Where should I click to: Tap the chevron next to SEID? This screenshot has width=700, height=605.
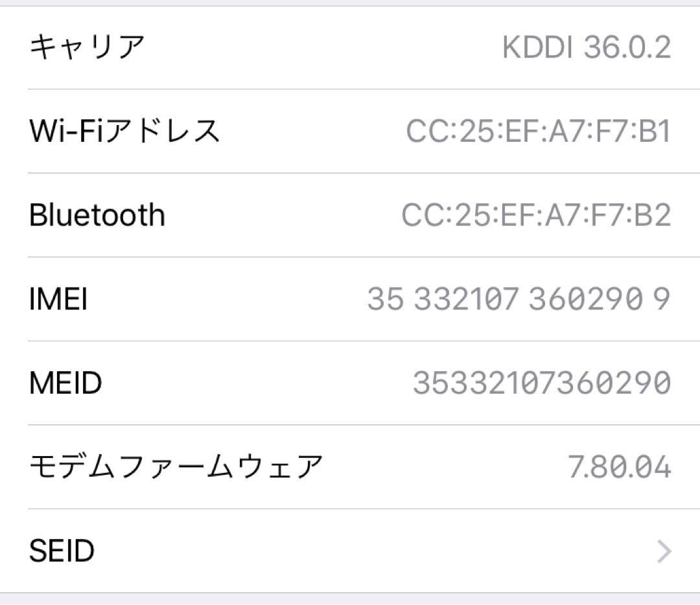coord(664,551)
